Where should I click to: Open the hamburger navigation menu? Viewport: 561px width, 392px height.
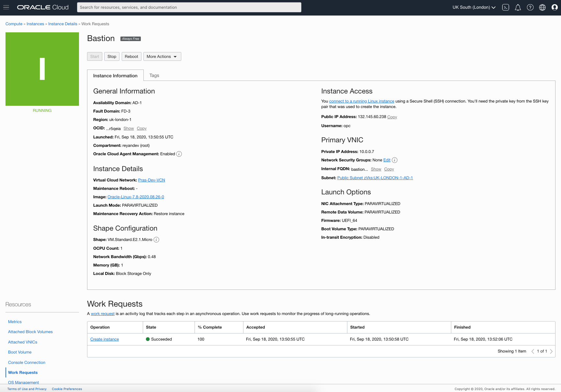[6, 7]
